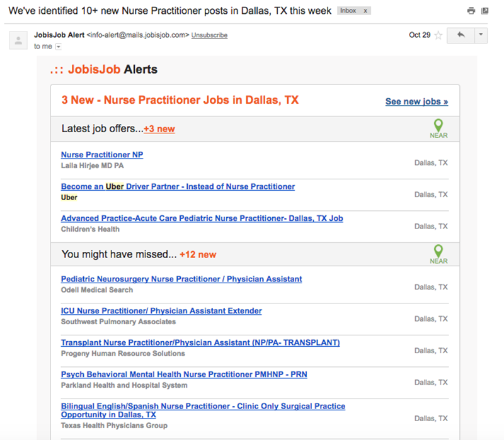This screenshot has width=504, height=440.
Task: Click 'You might have missed...' section header
Action: coord(119,254)
